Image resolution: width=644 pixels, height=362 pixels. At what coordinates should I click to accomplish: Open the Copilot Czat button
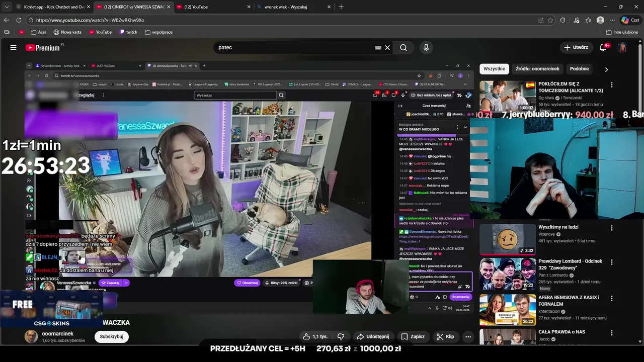coord(631,20)
